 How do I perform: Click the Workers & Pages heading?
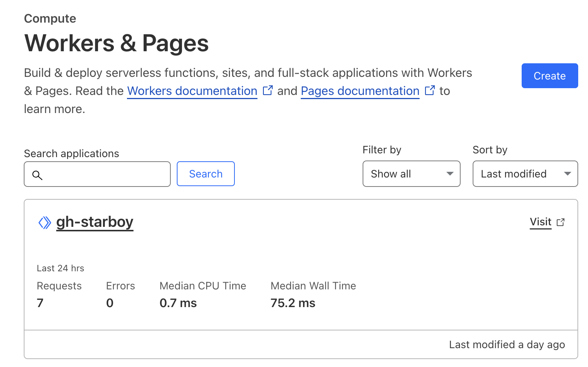(116, 43)
